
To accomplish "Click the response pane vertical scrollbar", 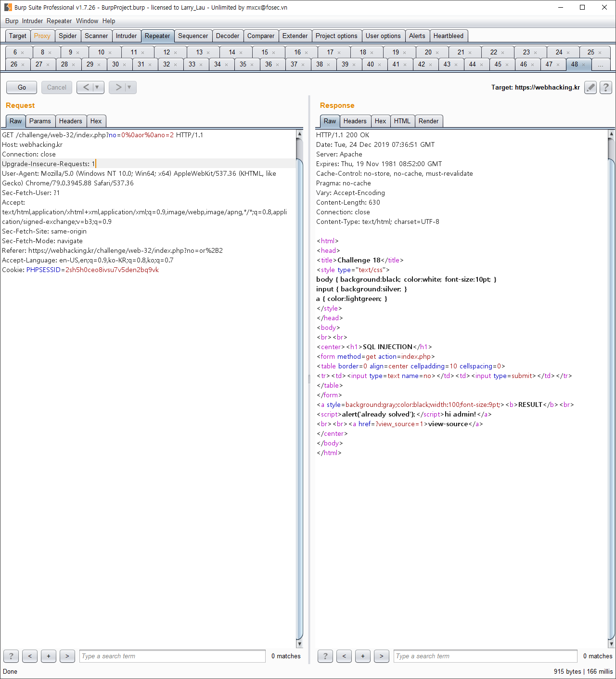I will (612, 389).
